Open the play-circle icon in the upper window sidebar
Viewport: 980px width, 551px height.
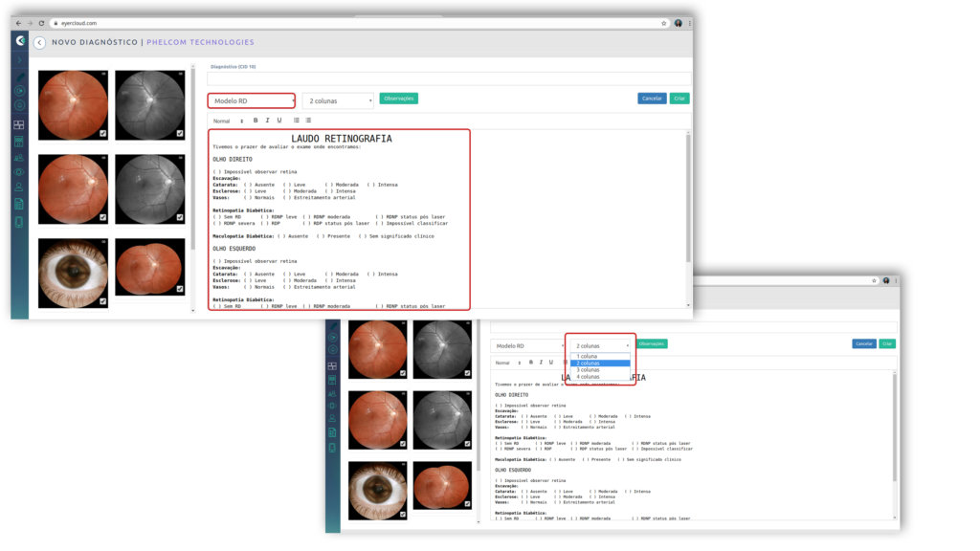pyautogui.click(x=19, y=91)
